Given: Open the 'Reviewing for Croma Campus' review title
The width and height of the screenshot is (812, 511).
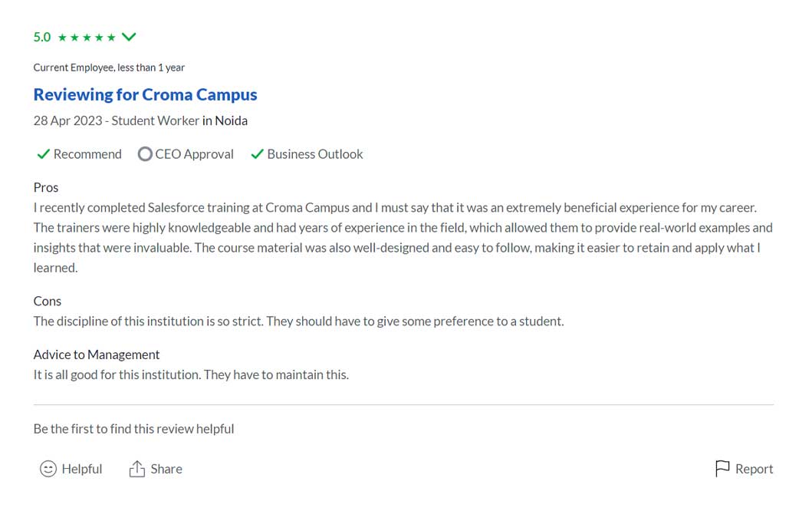Looking at the screenshot, I should click(x=145, y=94).
